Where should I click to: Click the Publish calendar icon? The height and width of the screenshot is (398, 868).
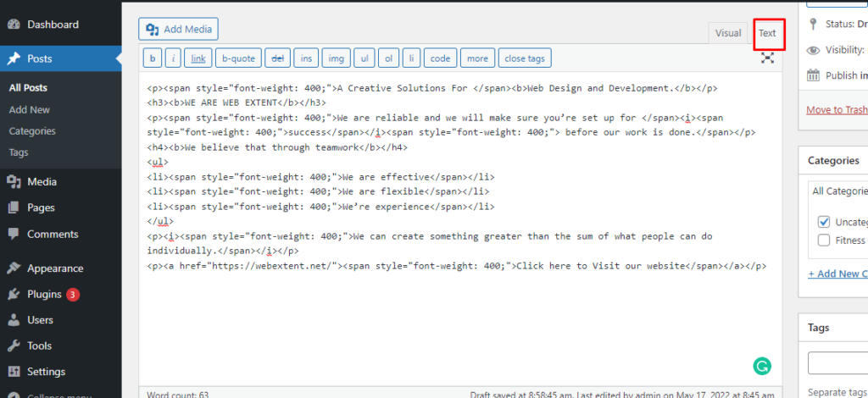(813, 75)
